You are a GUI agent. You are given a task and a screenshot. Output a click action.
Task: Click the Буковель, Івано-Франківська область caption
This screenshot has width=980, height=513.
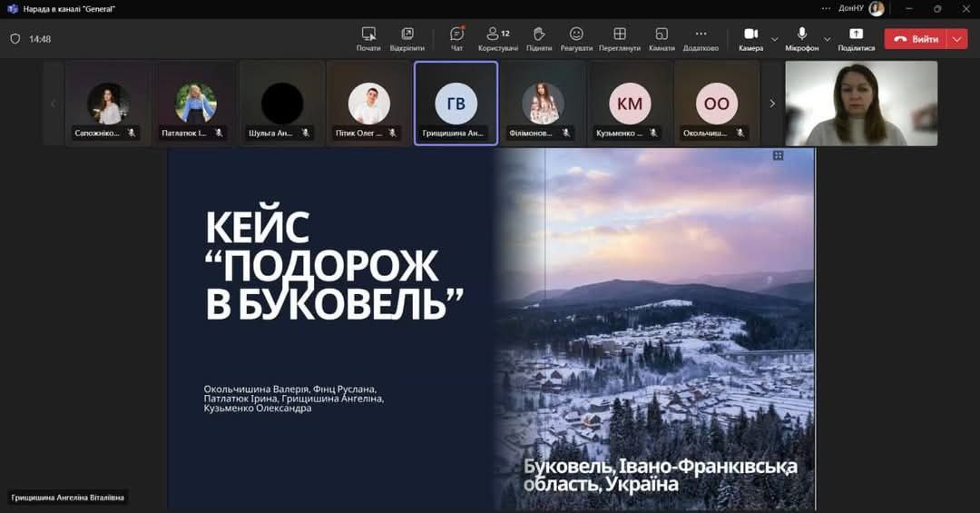[x=660, y=476]
